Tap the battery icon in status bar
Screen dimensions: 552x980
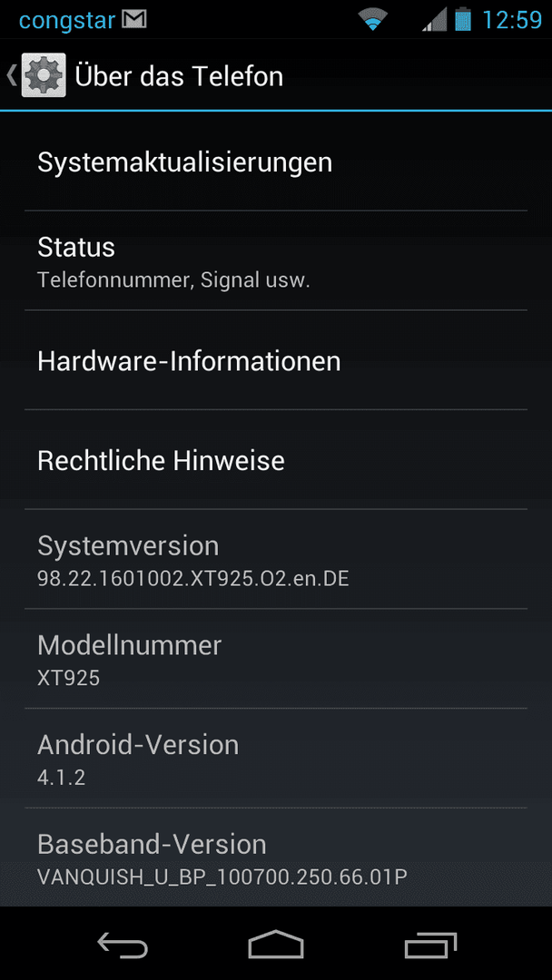(x=463, y=19)
